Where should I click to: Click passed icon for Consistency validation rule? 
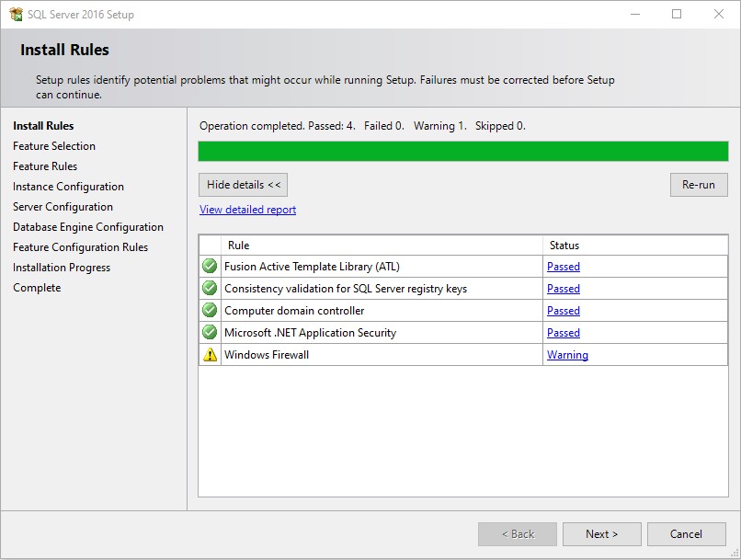[x=210, y=289]
